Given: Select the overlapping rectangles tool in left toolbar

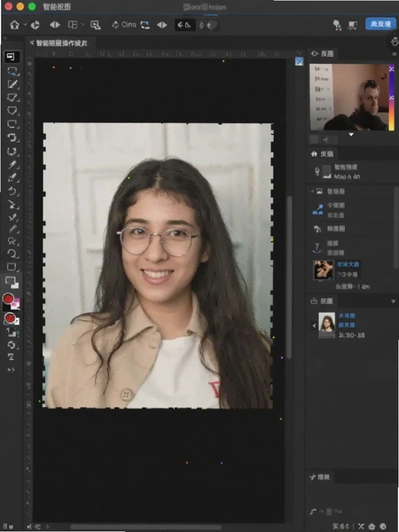Looking at the screenshot, I should 12,282.
